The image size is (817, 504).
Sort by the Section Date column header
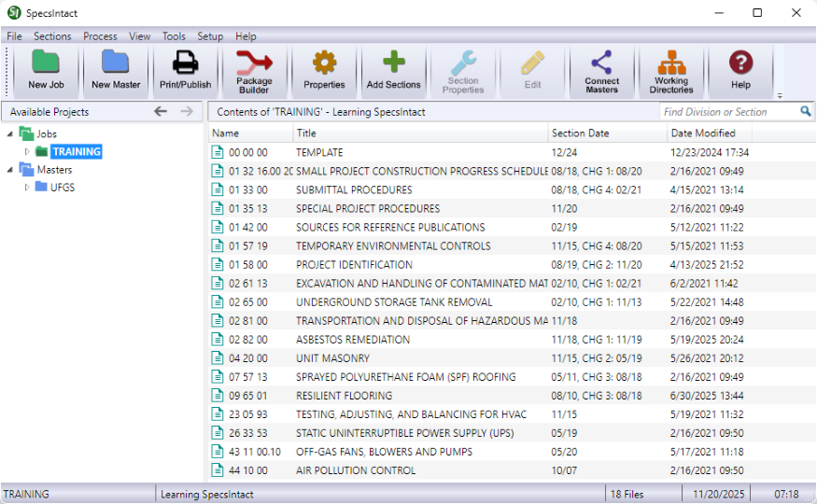click(x=608, y=133)
